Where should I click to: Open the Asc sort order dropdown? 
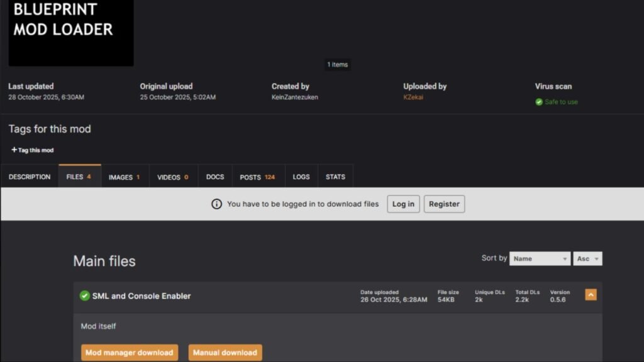587,258
